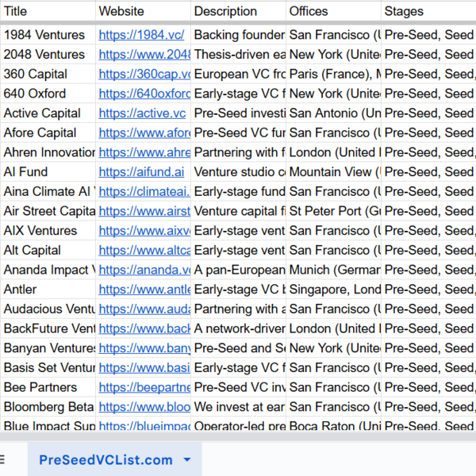476x476 pixels.
Task: Click the horizontal scrollbar above the sheet tab
Action: tap(238, 436)
